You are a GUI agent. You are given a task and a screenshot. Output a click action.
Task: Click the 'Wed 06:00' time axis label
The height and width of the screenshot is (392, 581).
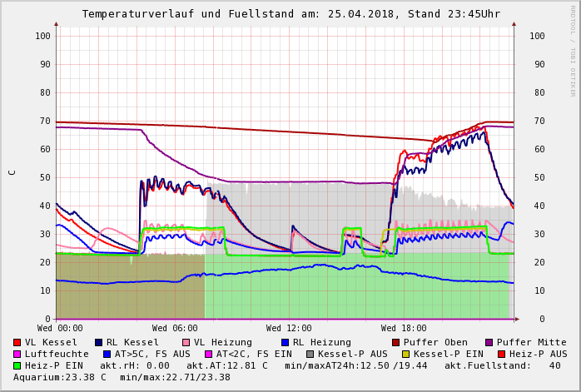[x=175, y=329]
